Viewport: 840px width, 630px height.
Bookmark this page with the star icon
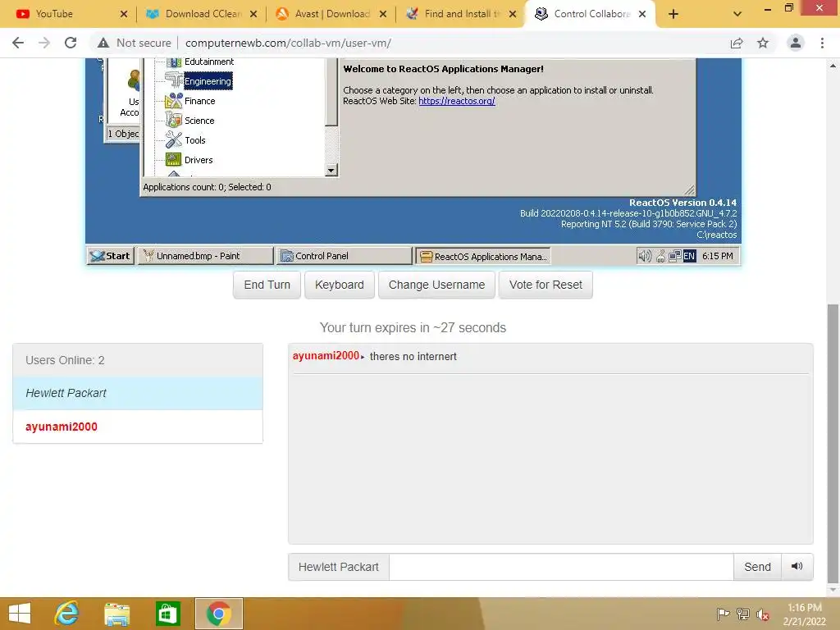pos(763,43)
